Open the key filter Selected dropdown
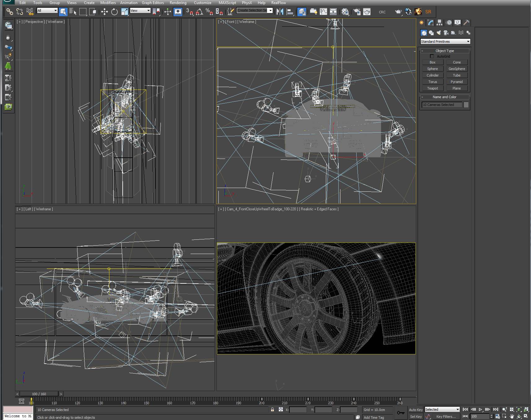This screenshot has width=531, height=420. 442,409
